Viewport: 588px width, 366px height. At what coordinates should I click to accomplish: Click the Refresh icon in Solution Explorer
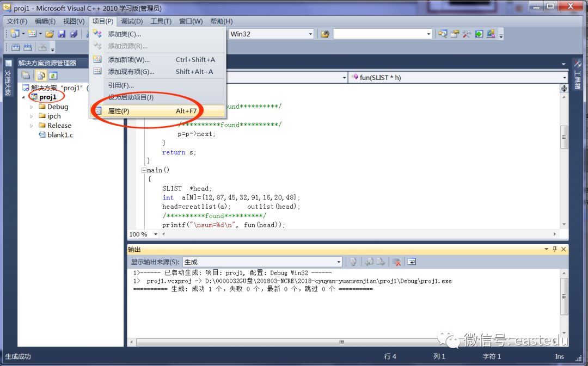(53, 75)
